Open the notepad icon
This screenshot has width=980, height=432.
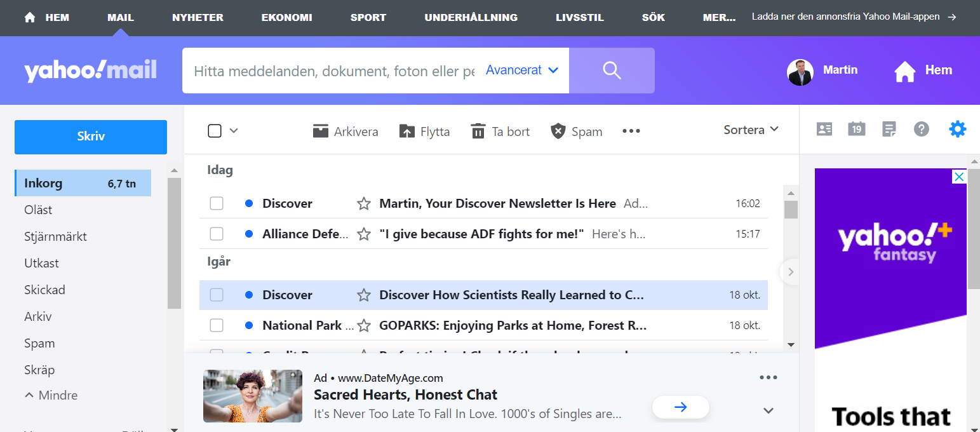point(889,130)
